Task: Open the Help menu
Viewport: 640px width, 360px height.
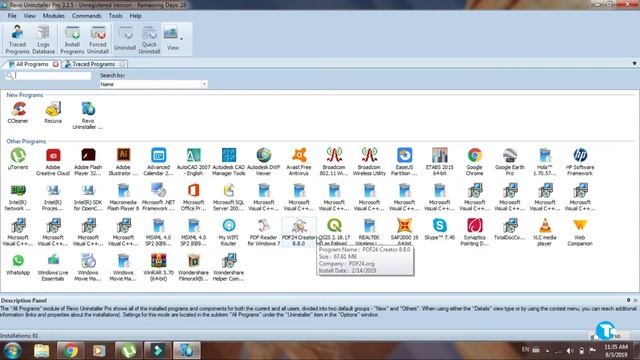Action: tap(135, 16)
